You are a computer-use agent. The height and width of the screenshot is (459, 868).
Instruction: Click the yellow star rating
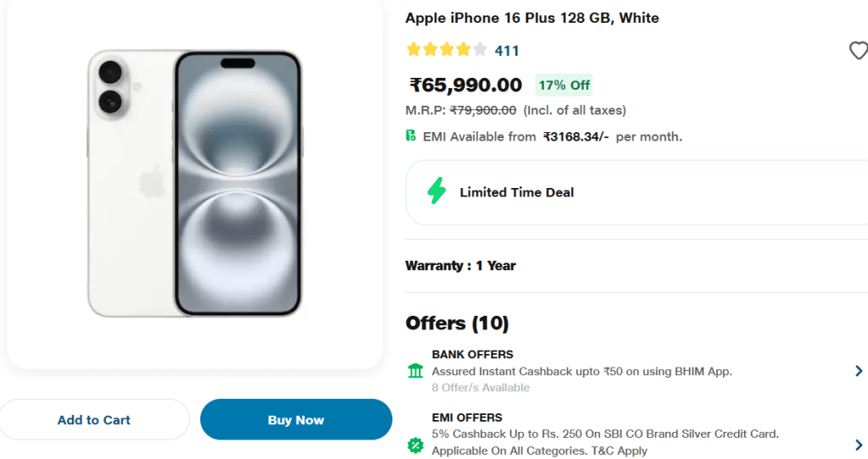point(447,49)
